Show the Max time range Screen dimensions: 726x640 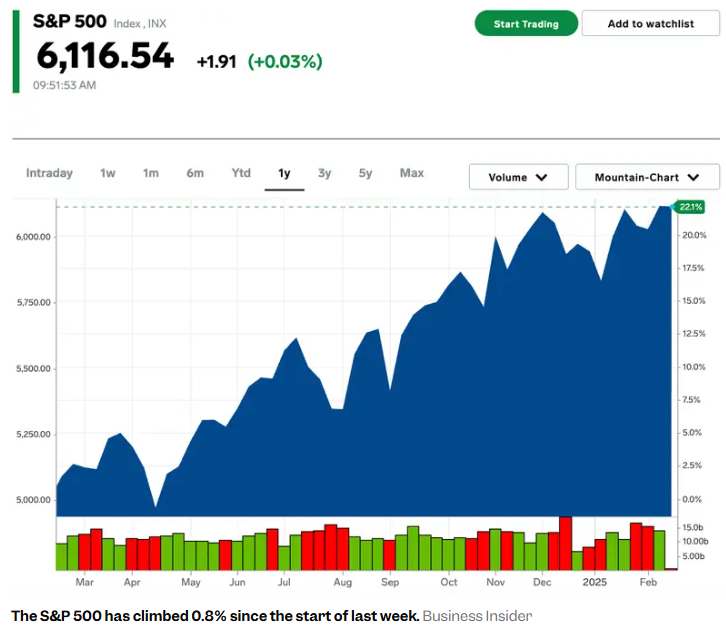pyautogui.click(x=412, y=173)
